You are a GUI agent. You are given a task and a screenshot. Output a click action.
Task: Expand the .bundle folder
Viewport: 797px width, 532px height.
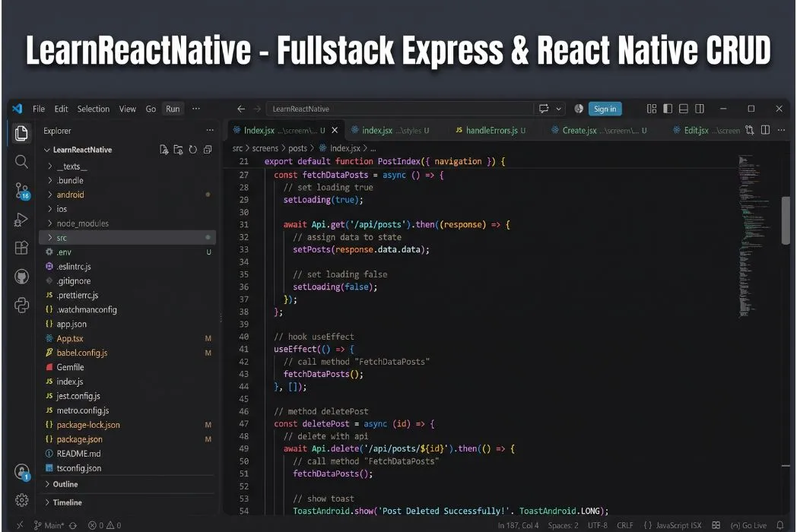click(x=128, y=180)
